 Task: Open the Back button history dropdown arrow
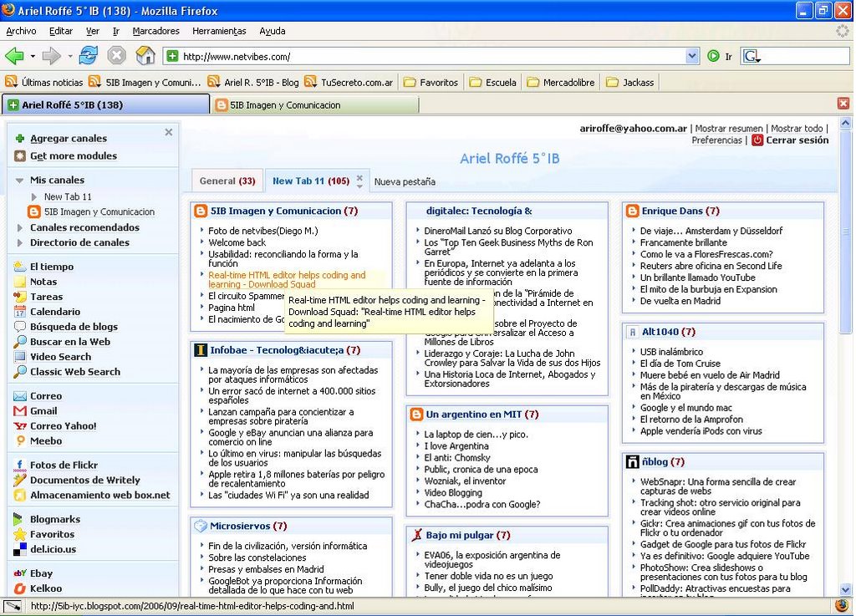tap(33, 56)
